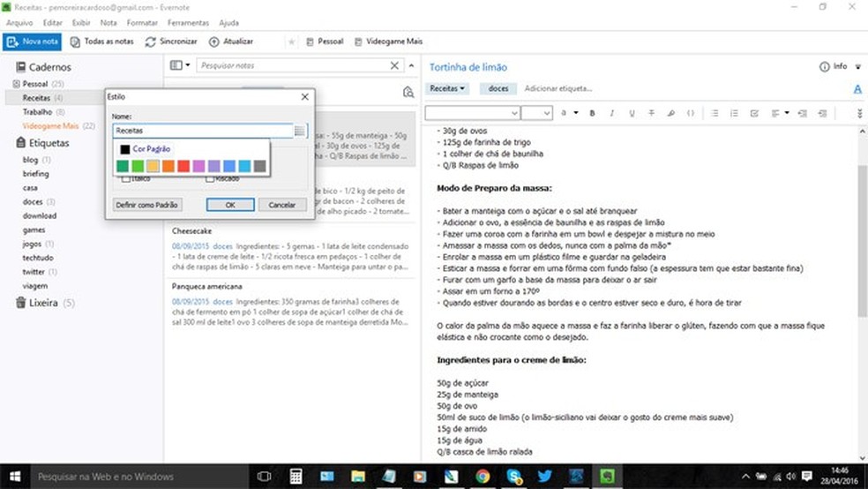Click Definir como Padrão button

[146, 205]
